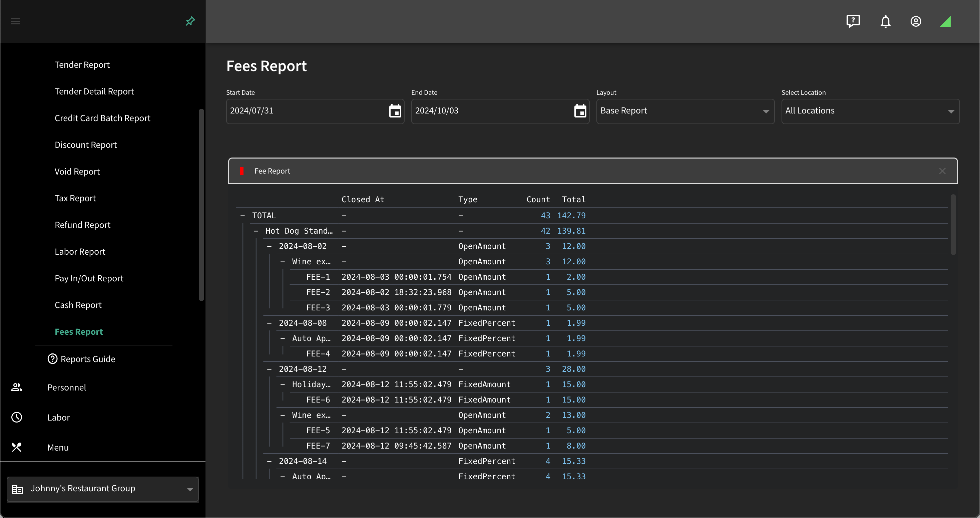
Task: Open the Start Date calendar picker
Action: pyautogui.click(x=395, y=111)
